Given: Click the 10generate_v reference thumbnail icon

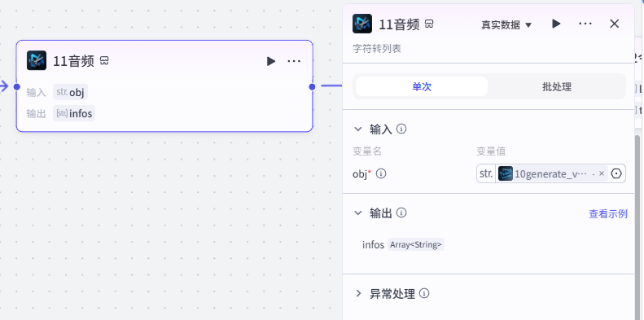Looking at the screenshot, I should [x=505, y=173].
